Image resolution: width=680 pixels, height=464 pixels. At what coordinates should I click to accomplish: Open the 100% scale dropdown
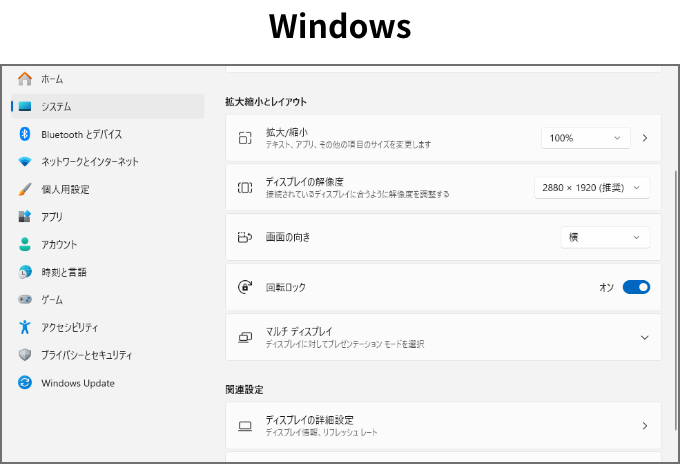coord(586,138)
